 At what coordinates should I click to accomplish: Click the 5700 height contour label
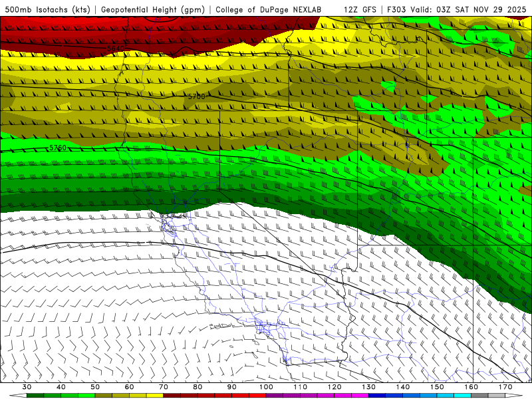click(x=197, y=96)
